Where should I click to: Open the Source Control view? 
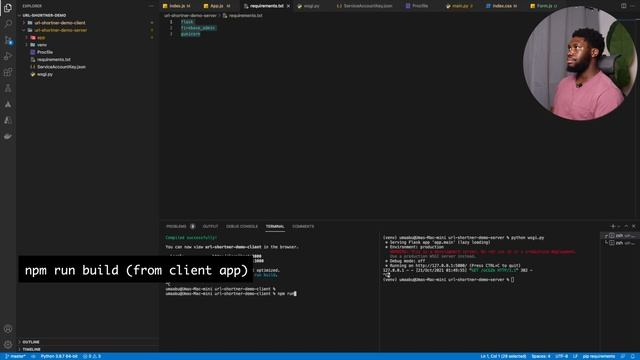8,40
